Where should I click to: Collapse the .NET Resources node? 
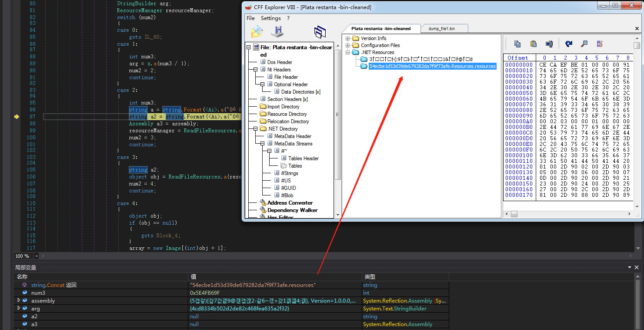pyautogui.click(x=348, y=52)
